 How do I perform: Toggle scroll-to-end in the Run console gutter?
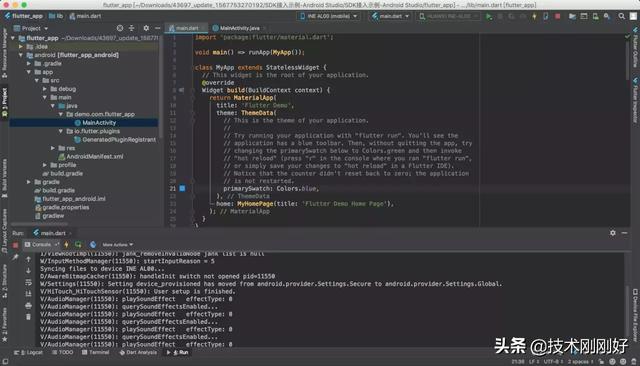[x=28, y=294]
